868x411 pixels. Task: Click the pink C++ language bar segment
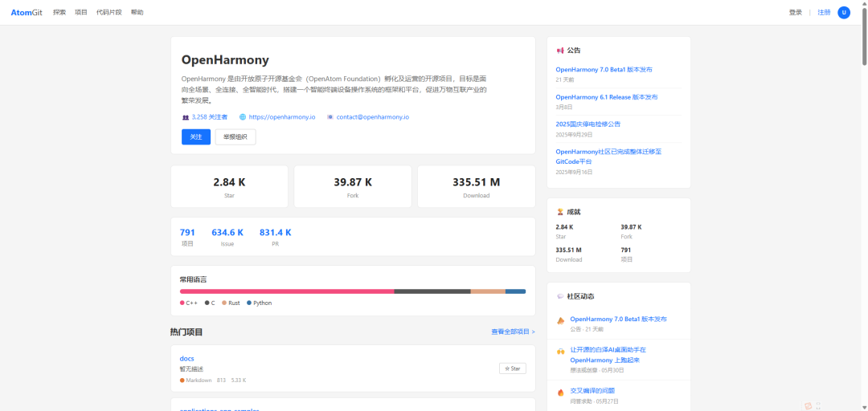[287, 291]
